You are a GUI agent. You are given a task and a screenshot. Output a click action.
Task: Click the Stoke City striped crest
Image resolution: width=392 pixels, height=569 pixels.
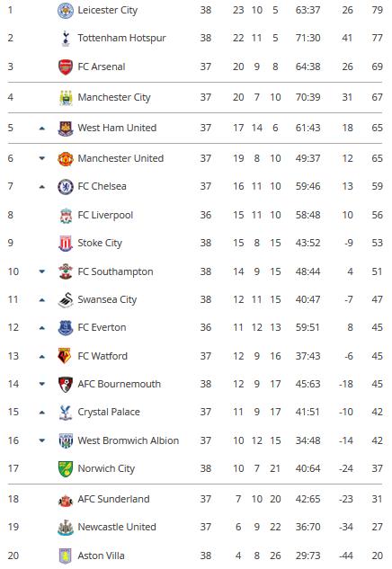point(66,243)
